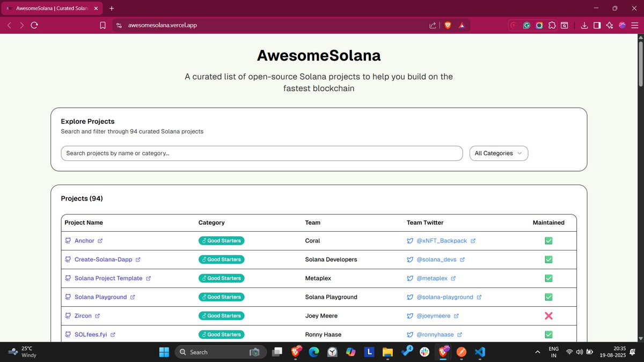644x362 pixels.
Task: Open the @solana_devs Twitter link
Action: pyautogui.click(x=436, y=260)
